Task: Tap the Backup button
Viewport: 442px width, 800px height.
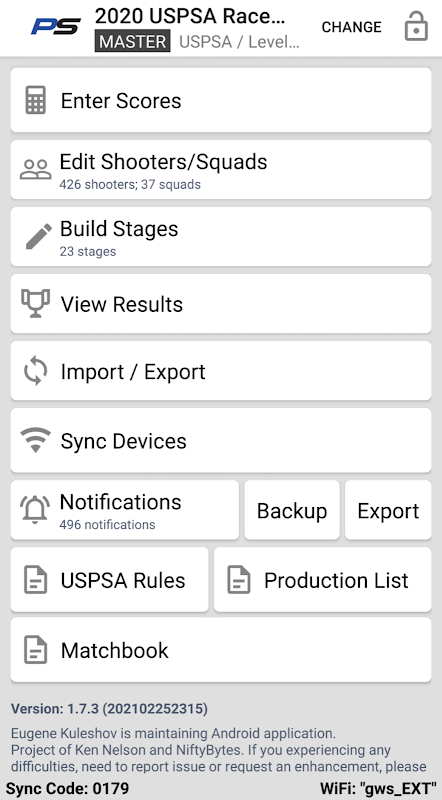Action: [x=292, y=510]
